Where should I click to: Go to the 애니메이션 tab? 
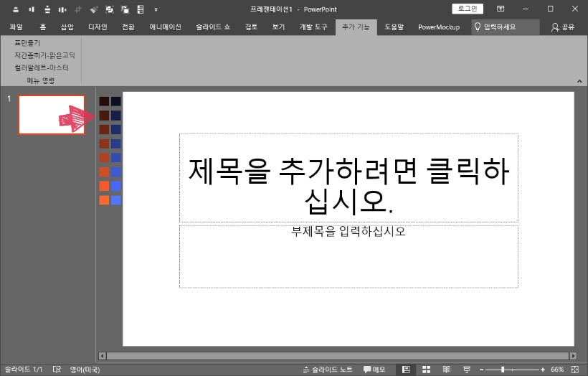click(166, 27)
